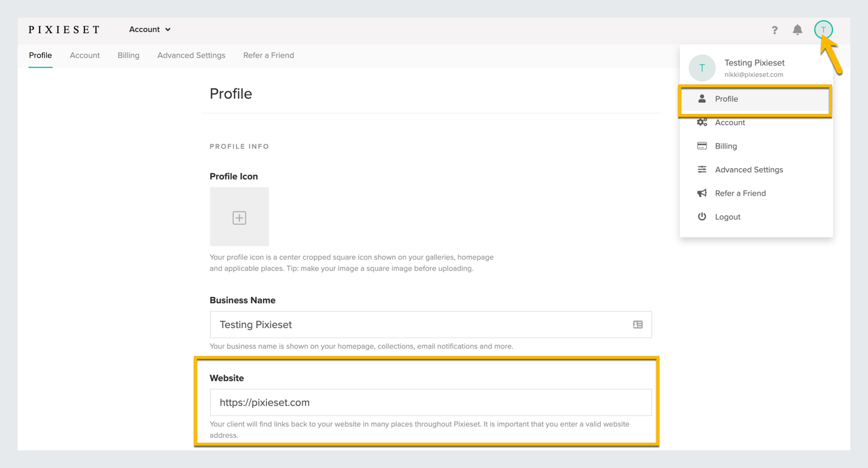
Task: Choose Advanced Settings in the user menu
Action: pos(756,169)
